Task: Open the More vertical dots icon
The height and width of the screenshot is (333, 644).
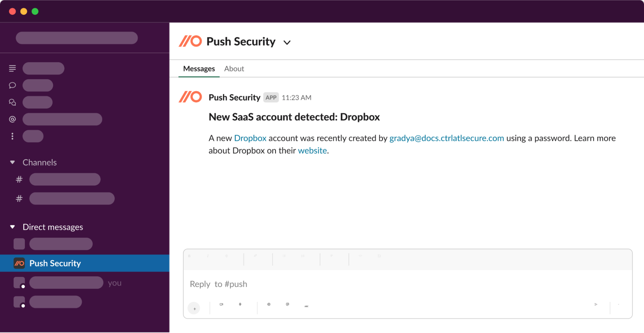Action: click(12, 136)
